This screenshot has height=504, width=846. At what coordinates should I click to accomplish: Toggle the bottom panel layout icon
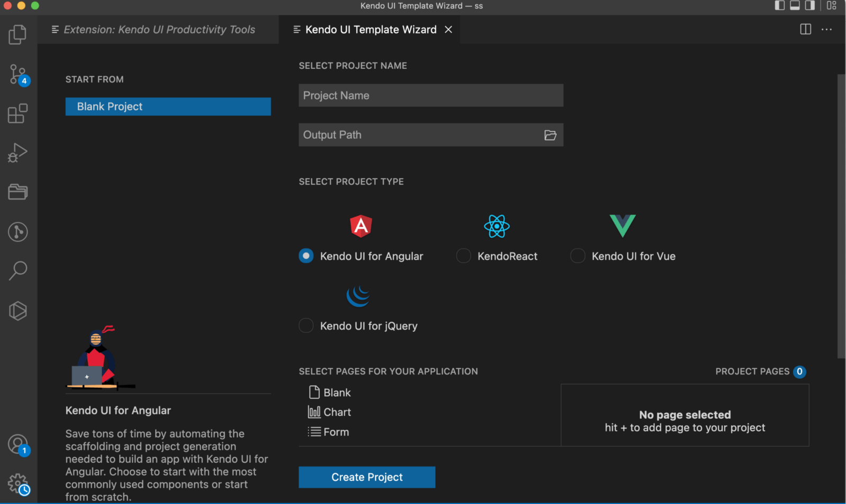(x=795, y=6)
